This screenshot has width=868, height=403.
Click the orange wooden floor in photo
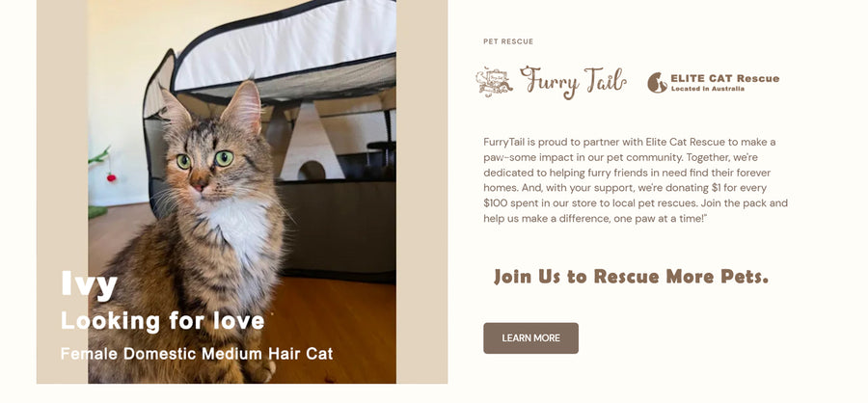click(338, 333)
